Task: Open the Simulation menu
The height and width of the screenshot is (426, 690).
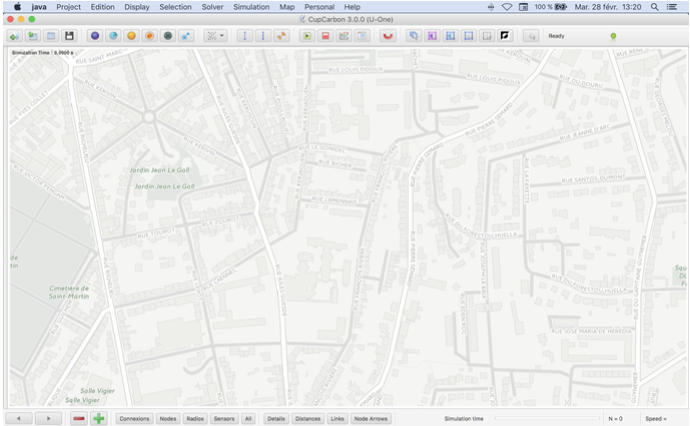Action: [x=251, y=7]
